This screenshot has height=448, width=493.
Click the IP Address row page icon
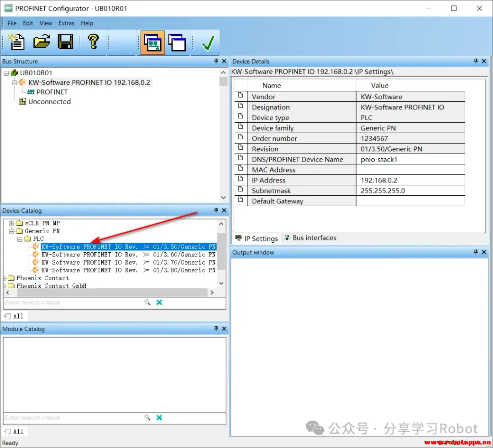241,179
